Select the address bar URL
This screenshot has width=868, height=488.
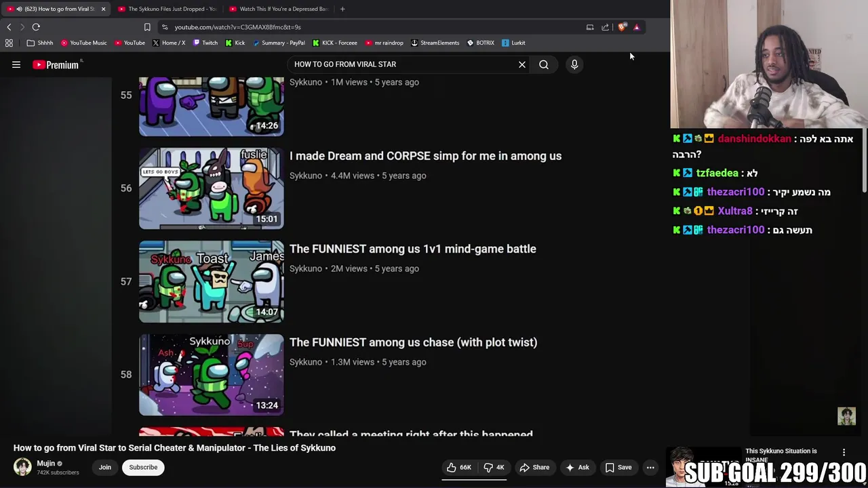tap(237, 27)
